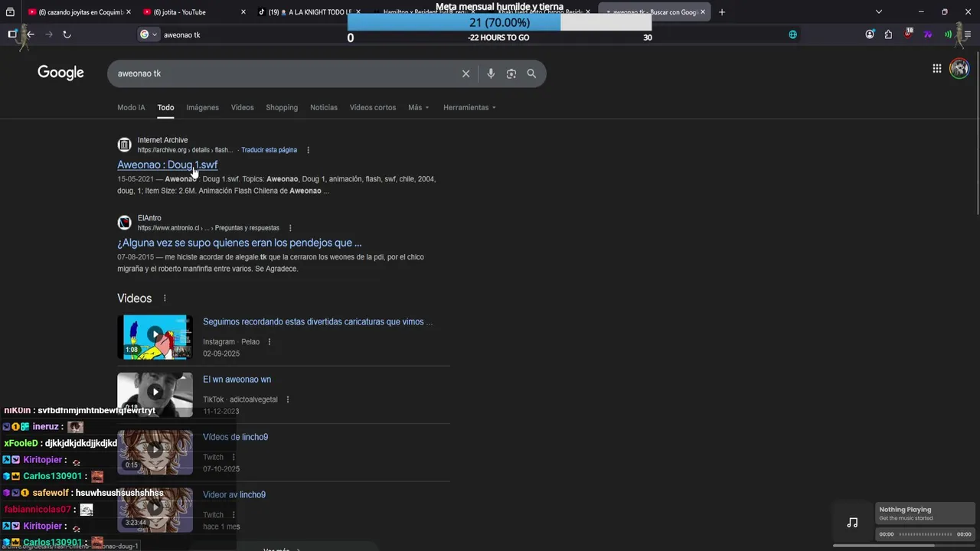
Task: Close the jotita - YouTube tab
Action: click(x=243, y=12)
